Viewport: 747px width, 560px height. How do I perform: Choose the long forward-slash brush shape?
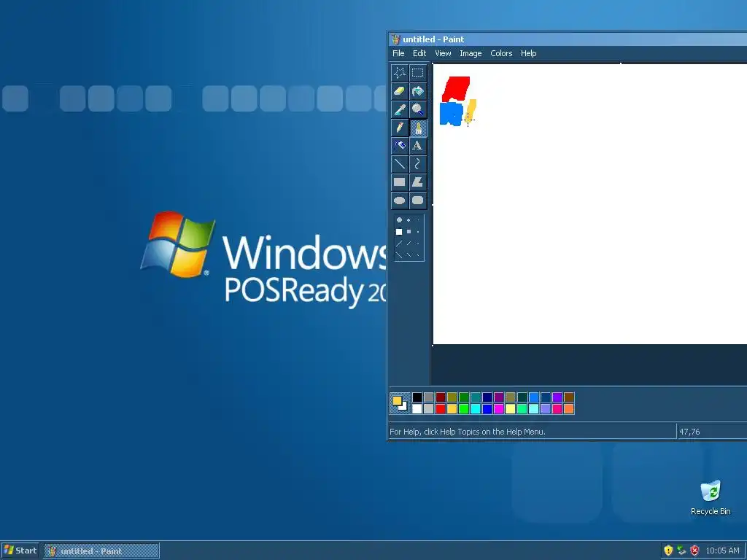pos(399,244)
